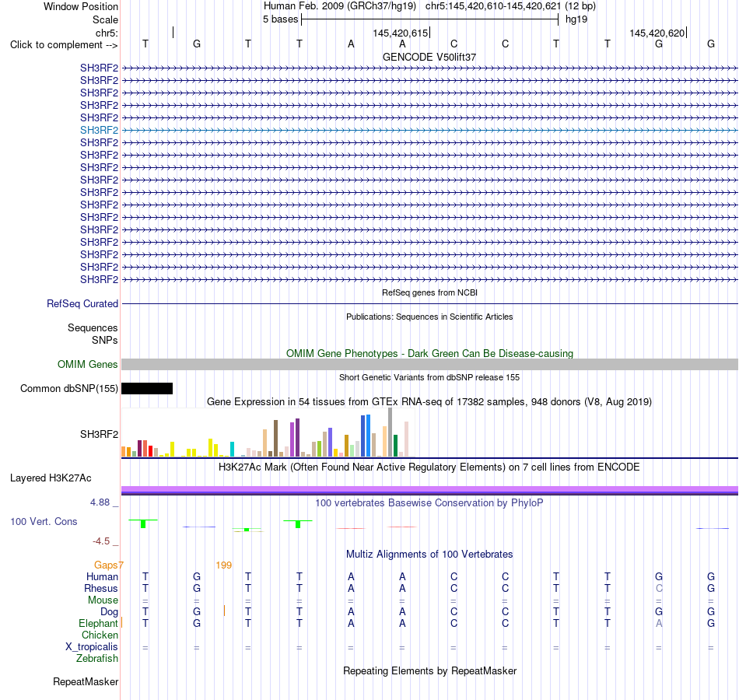Click the 100 Vert. Cons label
This screenshot has width=739, height=700.
point(44,521)
